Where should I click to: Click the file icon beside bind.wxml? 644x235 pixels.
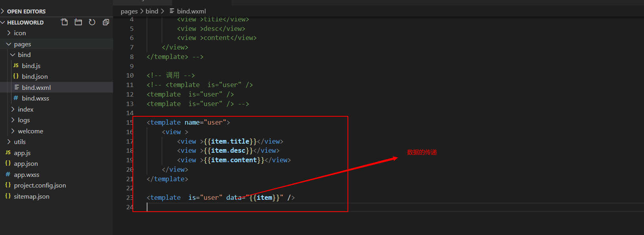pyautogui.click(x=17, y=87)
